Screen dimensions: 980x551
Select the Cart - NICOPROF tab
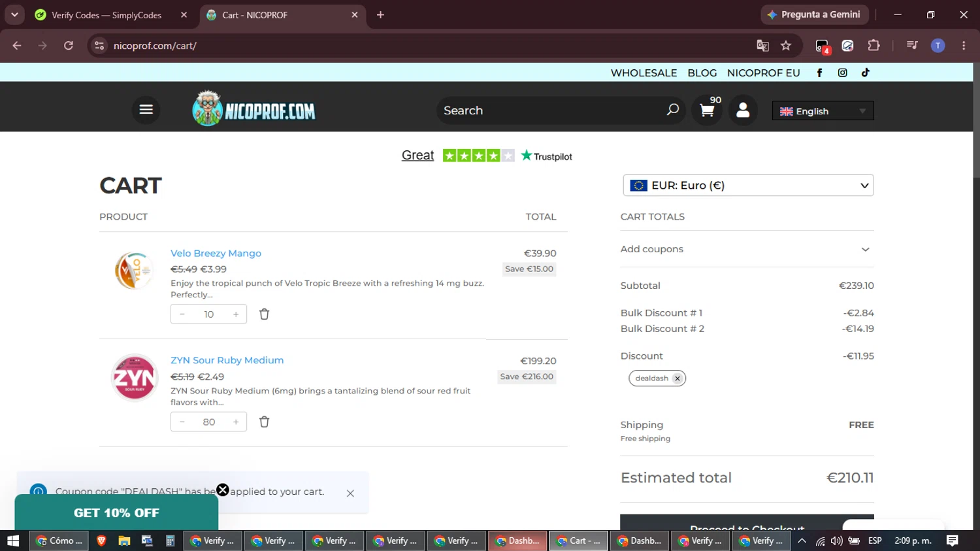pos(282,15)
